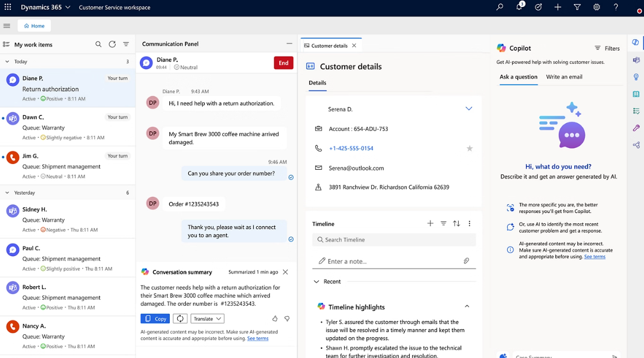Open the app launcher waffle icon
The height and width of the screenshot is (358, 644).
pos(8,7)
